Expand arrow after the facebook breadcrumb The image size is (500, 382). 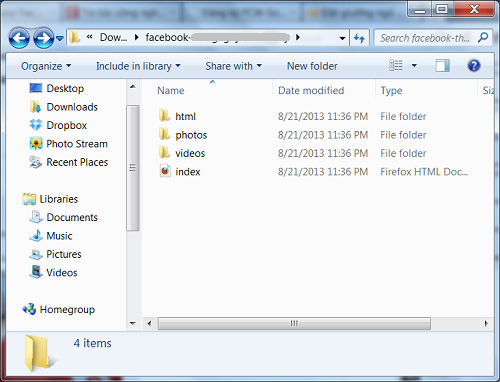tap(298, 37)
